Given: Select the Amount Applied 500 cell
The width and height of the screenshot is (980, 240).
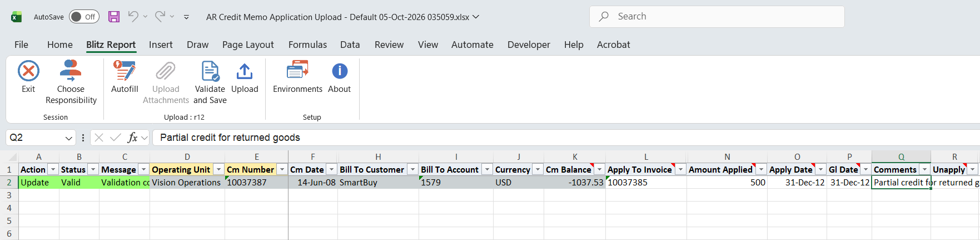Looking at the screenshot, I should click(x=727, y=182).
